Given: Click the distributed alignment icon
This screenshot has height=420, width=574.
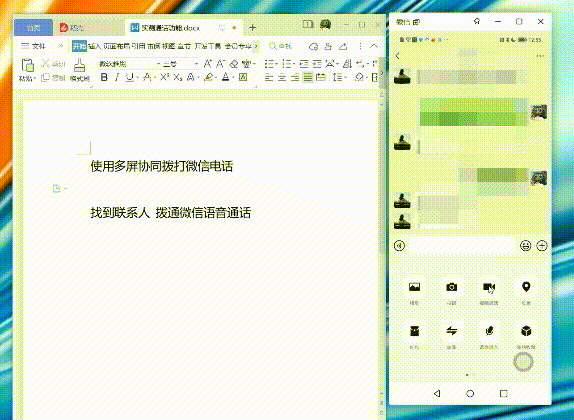Looking at the screenshot, I should coord(321,77).
